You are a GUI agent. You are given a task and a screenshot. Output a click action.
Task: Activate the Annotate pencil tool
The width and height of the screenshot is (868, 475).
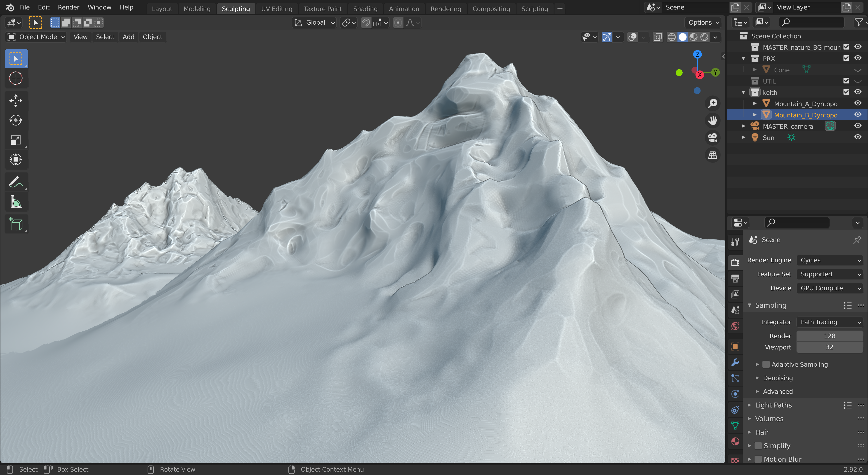16,182
